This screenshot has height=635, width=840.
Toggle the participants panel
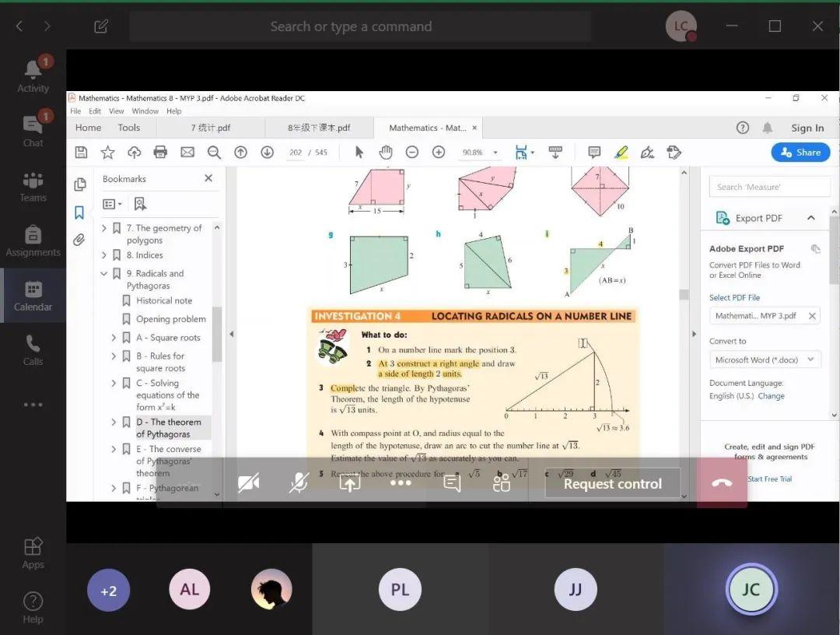click(x=502, y=483)
